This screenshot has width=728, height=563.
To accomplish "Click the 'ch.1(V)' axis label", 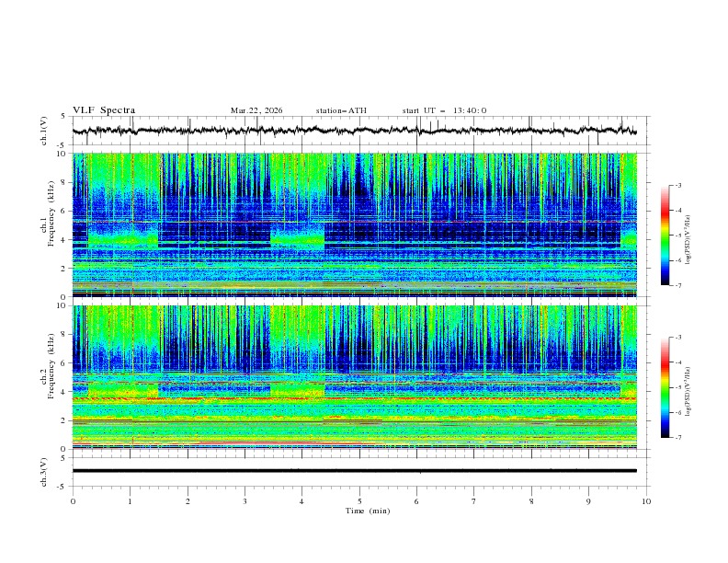I will (44, 131).
